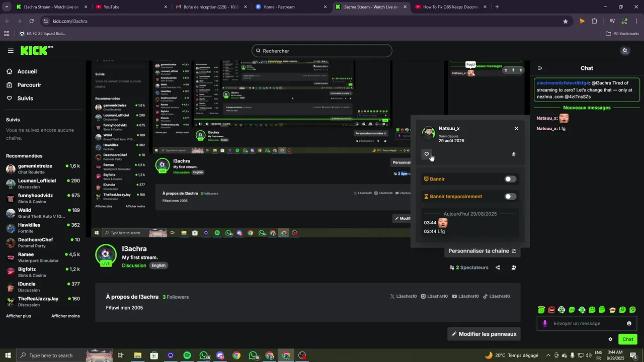Click the Envoyer un message chat input
The image size is (644, 362).
coord(587,323)
